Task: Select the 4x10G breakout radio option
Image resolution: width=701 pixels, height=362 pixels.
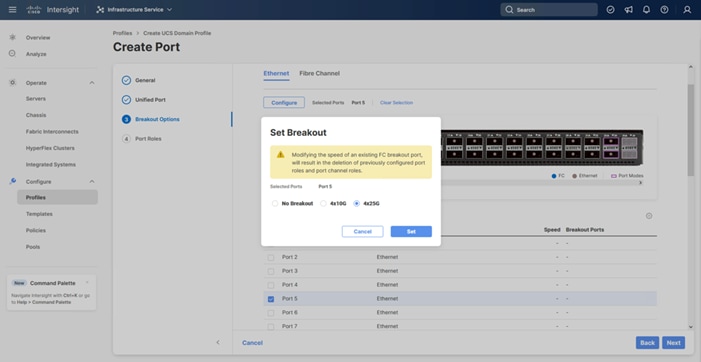Action: coord(323,203)
